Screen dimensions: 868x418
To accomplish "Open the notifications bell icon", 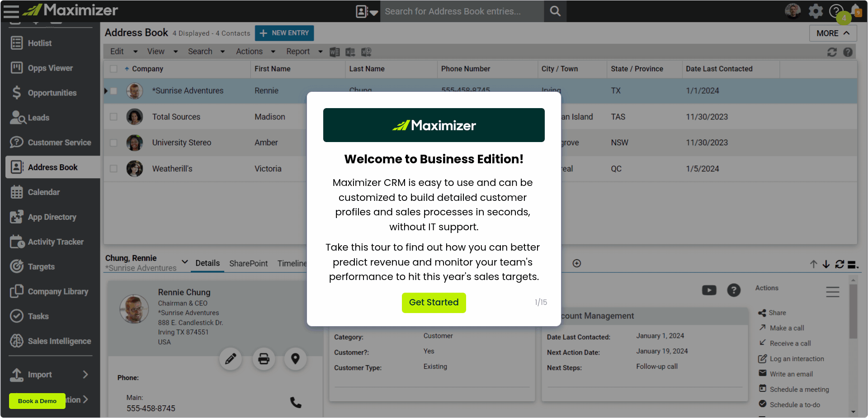I will 855,10.
